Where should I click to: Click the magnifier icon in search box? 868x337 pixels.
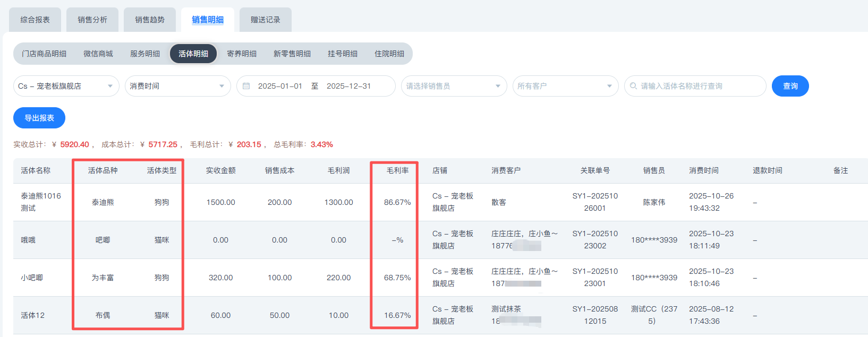(633, 86)
